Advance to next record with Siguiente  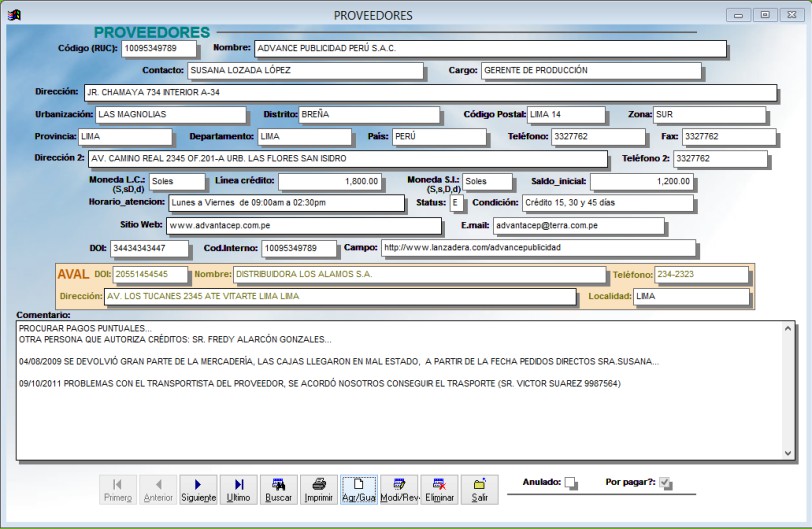(x=198, y=490)
